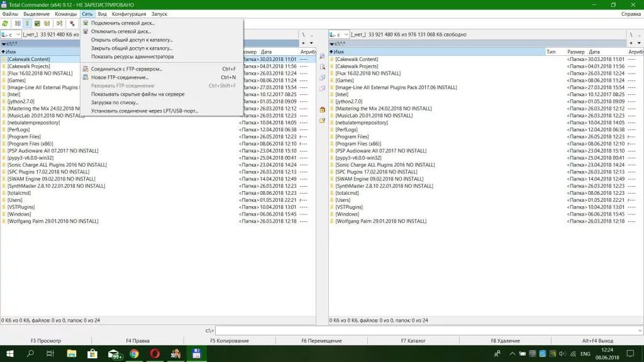Click the volume icon in system tray
Image resolution: width=644 pixels, height=362 pixels.
click(x=562, y=353)
